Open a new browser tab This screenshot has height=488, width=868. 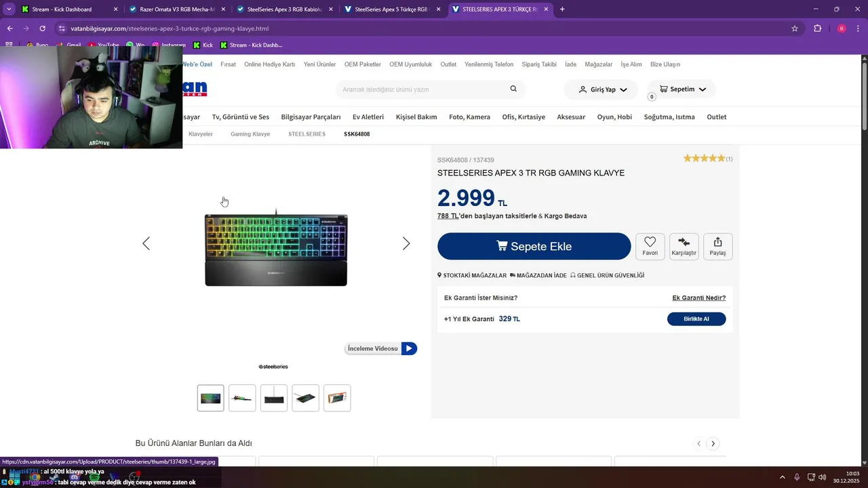click(x=562, y=9)
